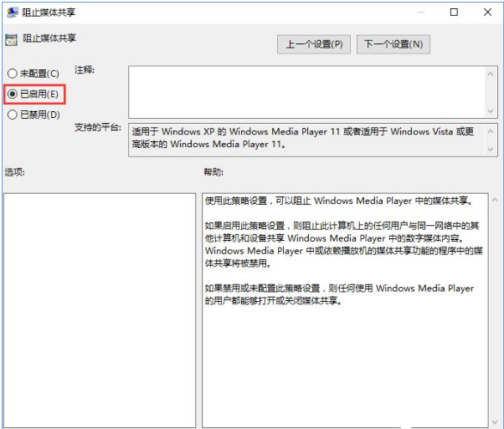Click inside the 注释 comment text box
504x429 pixels.
tap(307, 92)
